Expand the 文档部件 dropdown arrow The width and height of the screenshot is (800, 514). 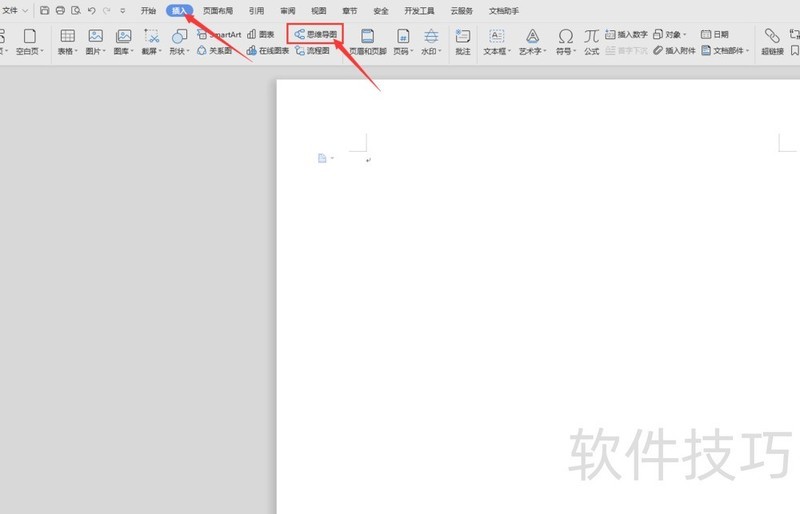click(747, 51)
